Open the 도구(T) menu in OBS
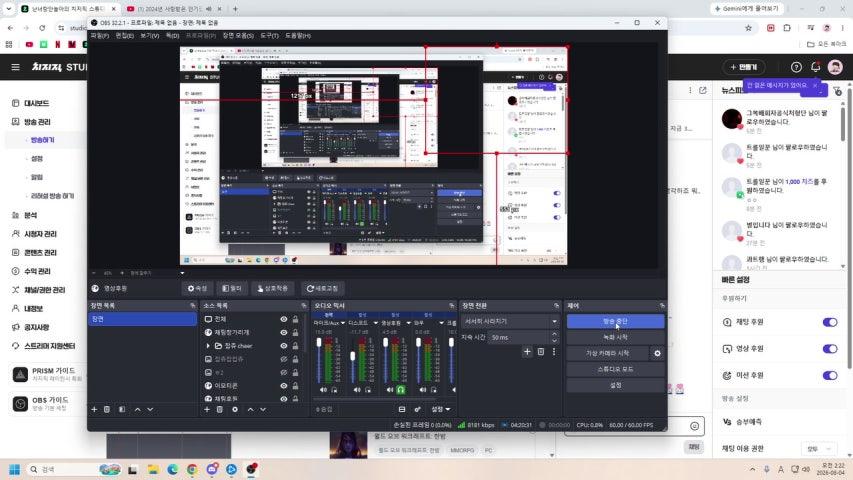The height and width of the screenshot is (480, 853). (x=269, y=35)
